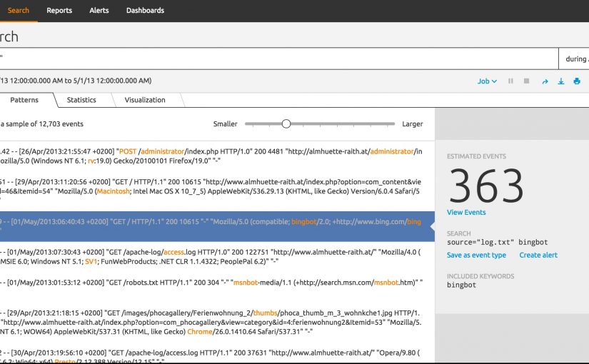Select the Patterns tab

[24, 100]
